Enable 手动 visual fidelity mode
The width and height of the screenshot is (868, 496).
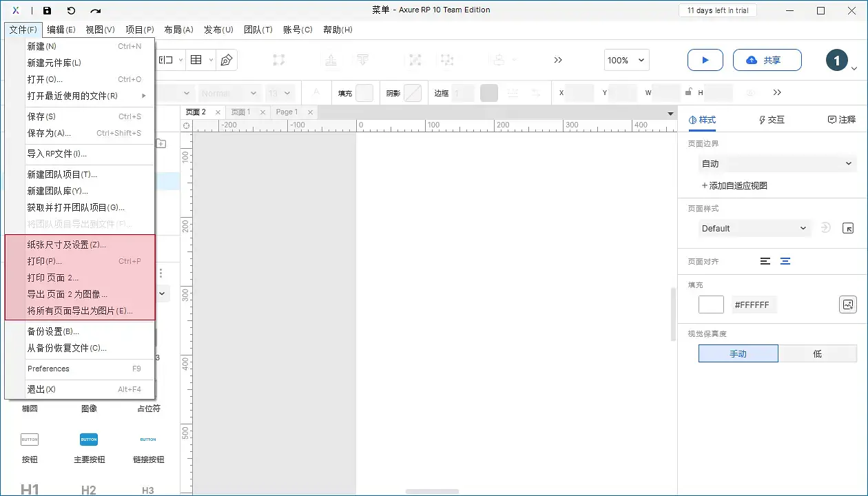pyautogui.click(x=738, y=353)
